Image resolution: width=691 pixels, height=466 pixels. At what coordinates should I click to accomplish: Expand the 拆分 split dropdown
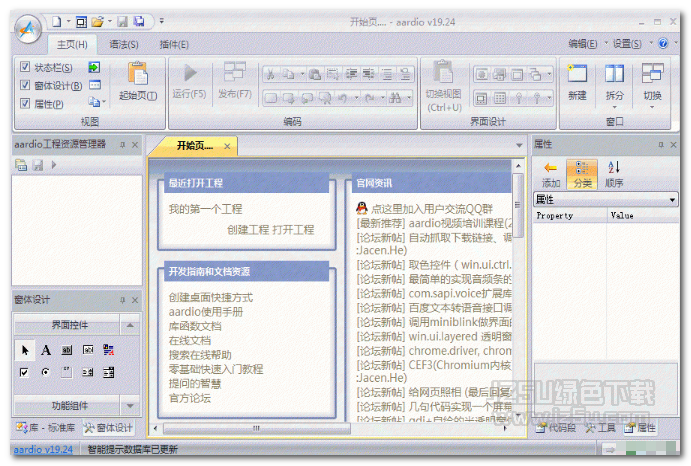click(614, 107)
